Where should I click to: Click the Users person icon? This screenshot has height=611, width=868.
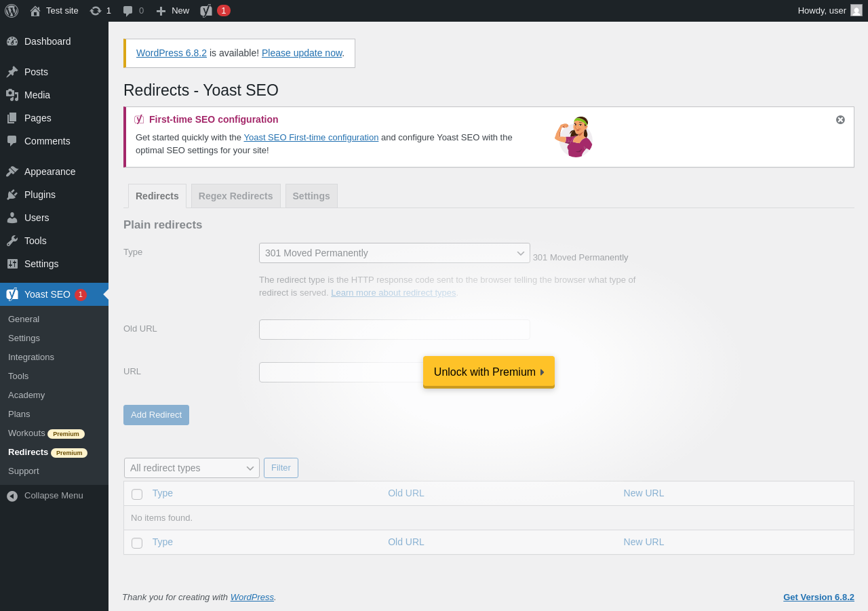(x=12, y=218)
